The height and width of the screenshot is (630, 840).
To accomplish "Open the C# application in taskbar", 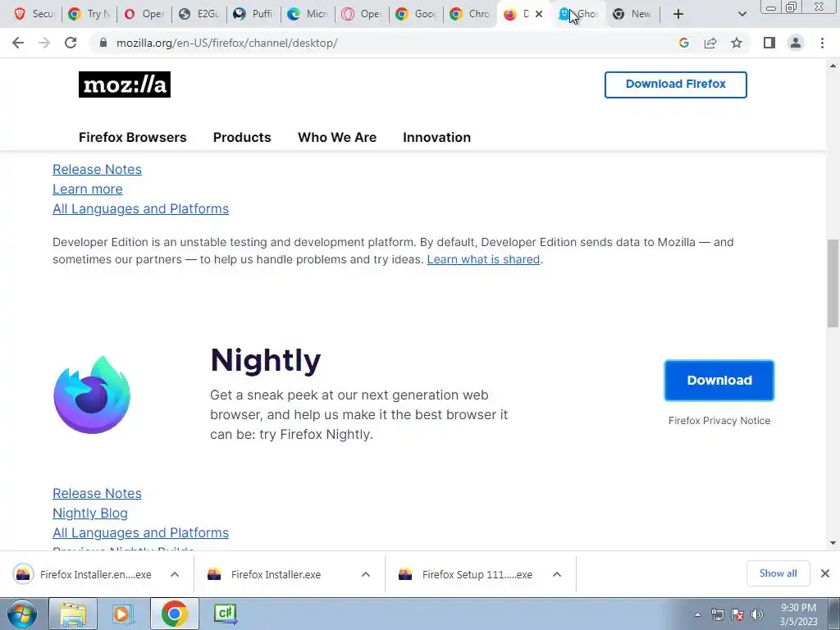I will point(225,614).
